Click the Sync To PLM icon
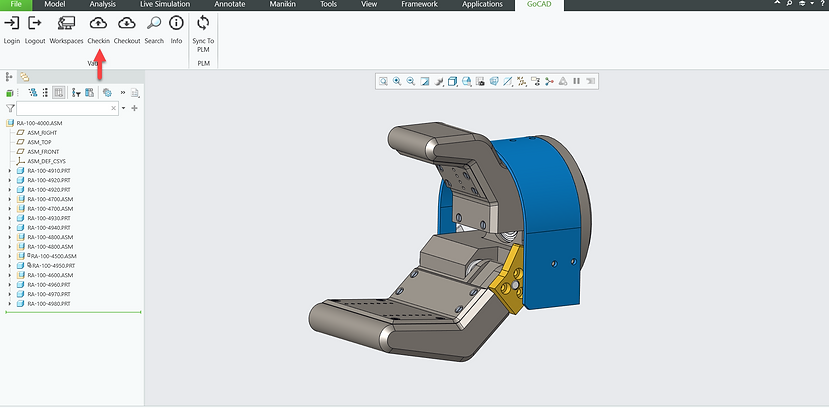829x408 pixels. click(203, 23)
